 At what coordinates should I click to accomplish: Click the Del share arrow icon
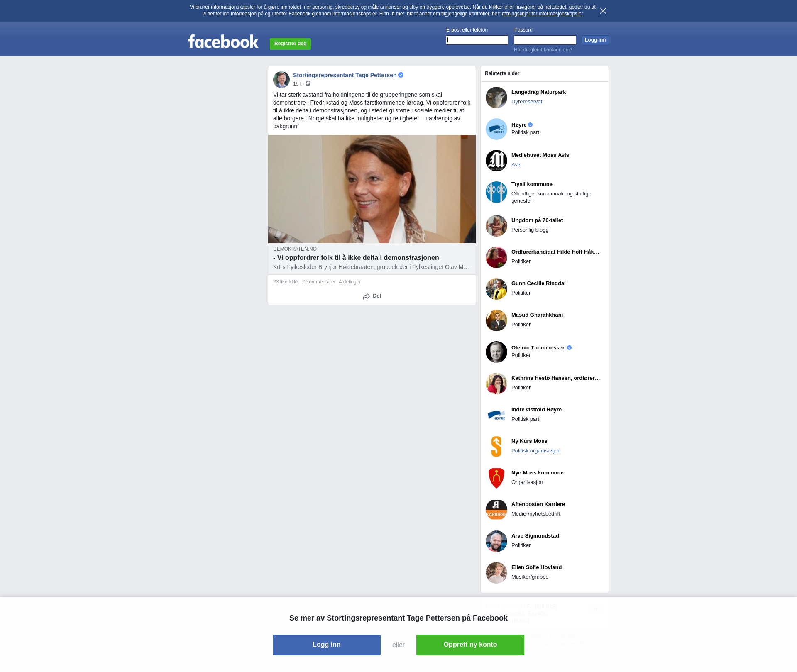pos(366,296)
